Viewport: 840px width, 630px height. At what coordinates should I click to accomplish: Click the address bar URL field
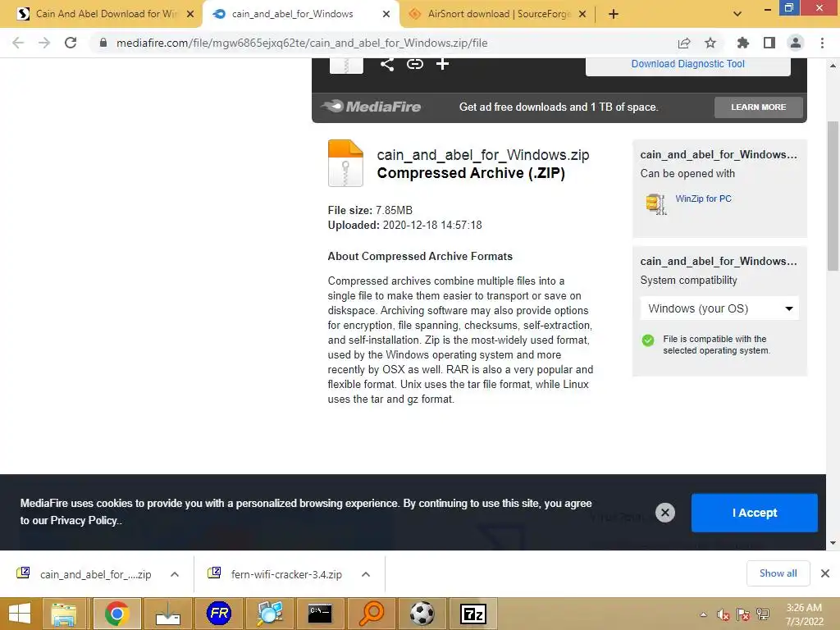[302, 43]
